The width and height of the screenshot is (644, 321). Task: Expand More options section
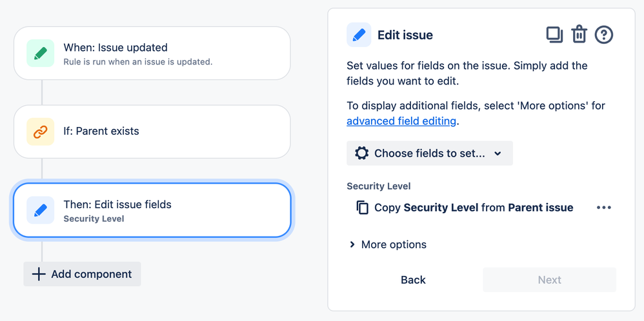[x=388, y=244]
